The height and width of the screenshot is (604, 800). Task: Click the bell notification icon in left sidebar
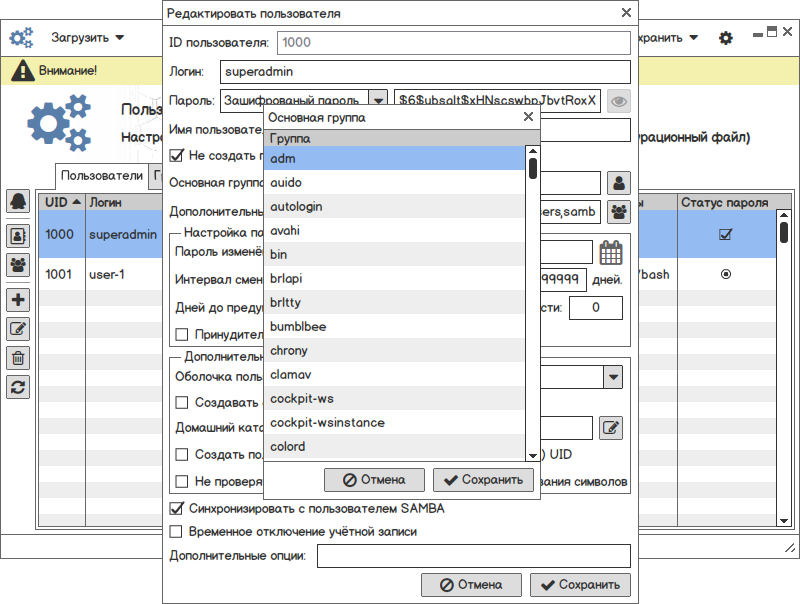(x=18, y=201)
